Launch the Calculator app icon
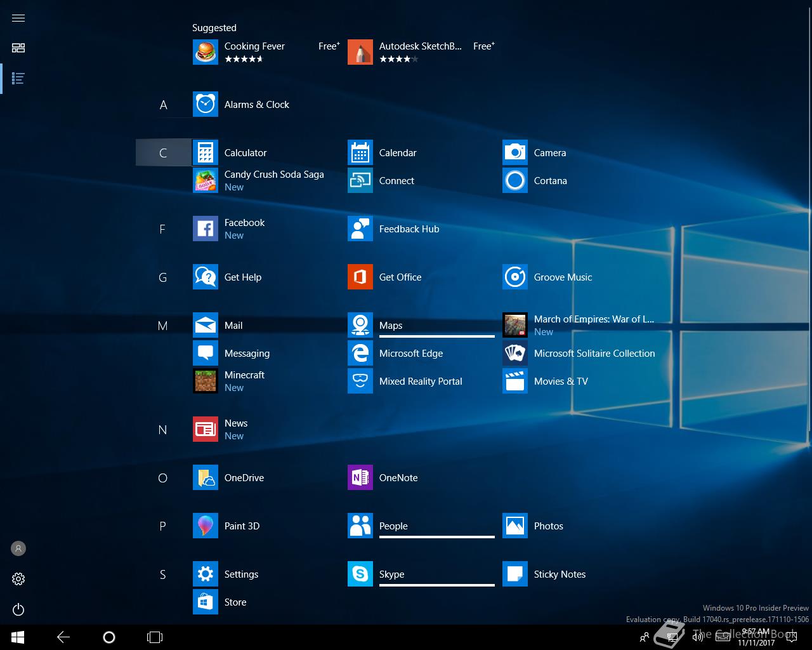812x650 pixels. click(205, 152)
